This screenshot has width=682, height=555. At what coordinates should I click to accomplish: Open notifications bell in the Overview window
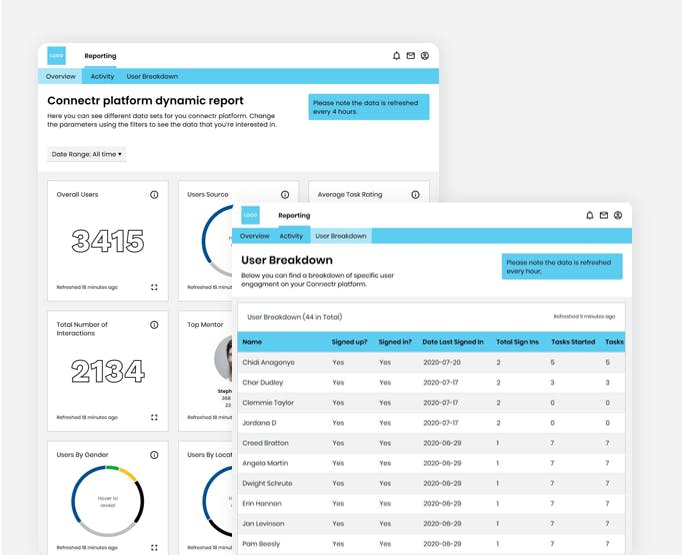[396, 56]
